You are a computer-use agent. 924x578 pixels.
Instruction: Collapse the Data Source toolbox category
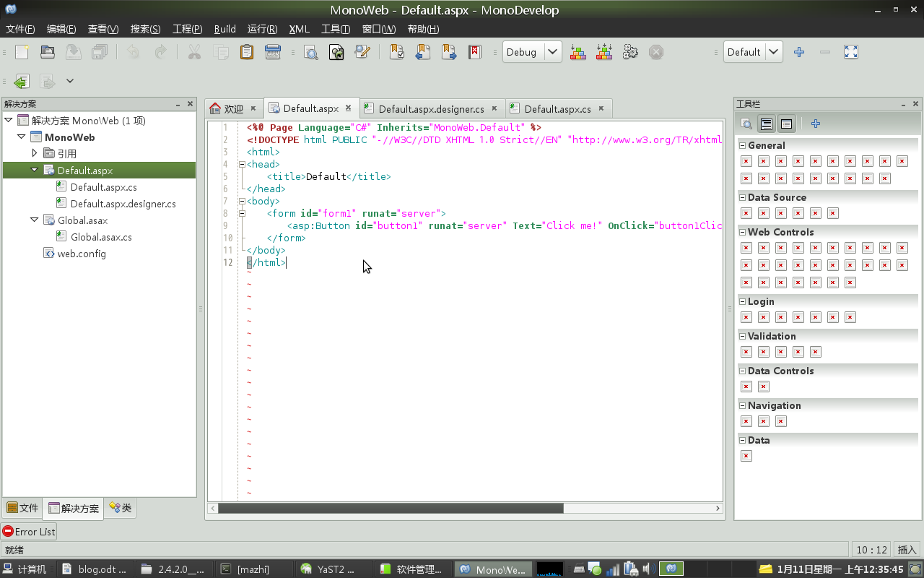742,197
